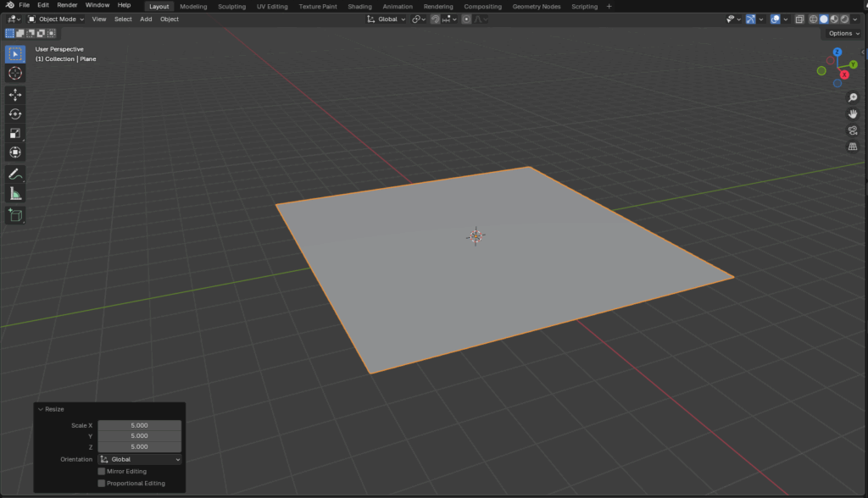868x498 pixels.
Task: Toggle viewport overlays display
Action: coord(775,19)
